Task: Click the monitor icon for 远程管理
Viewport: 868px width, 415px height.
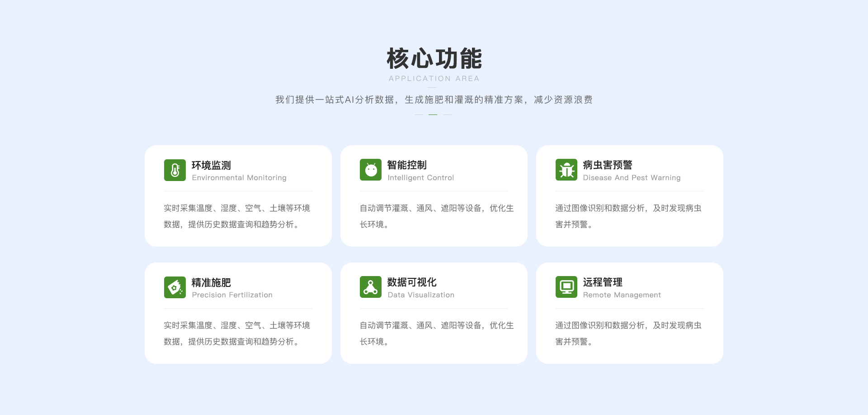Action: pos(566,287)
